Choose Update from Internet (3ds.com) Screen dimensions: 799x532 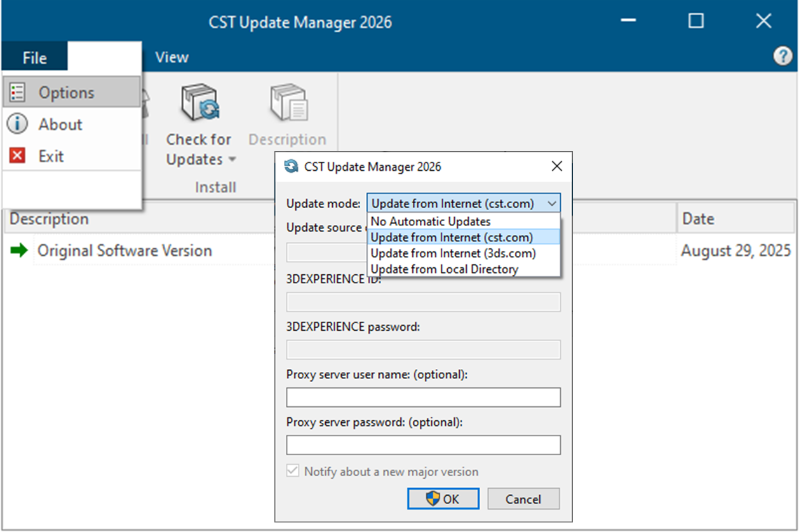point(453,253)
